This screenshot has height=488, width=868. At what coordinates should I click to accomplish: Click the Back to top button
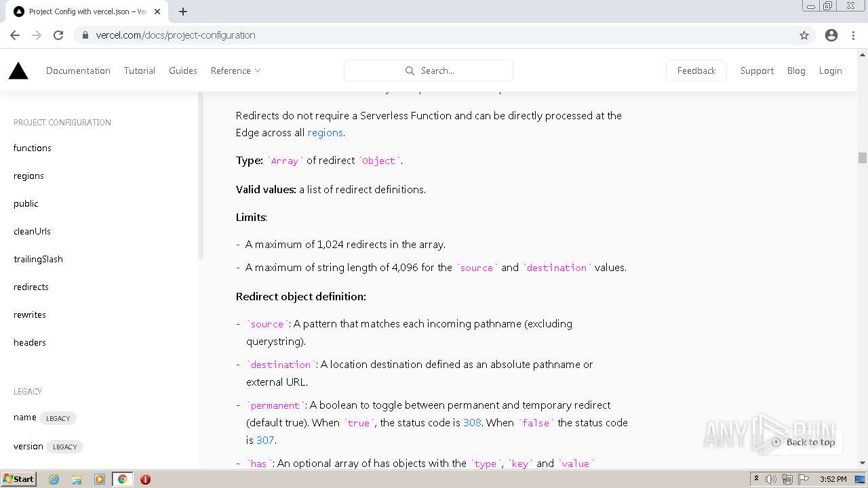coord(804,442)
